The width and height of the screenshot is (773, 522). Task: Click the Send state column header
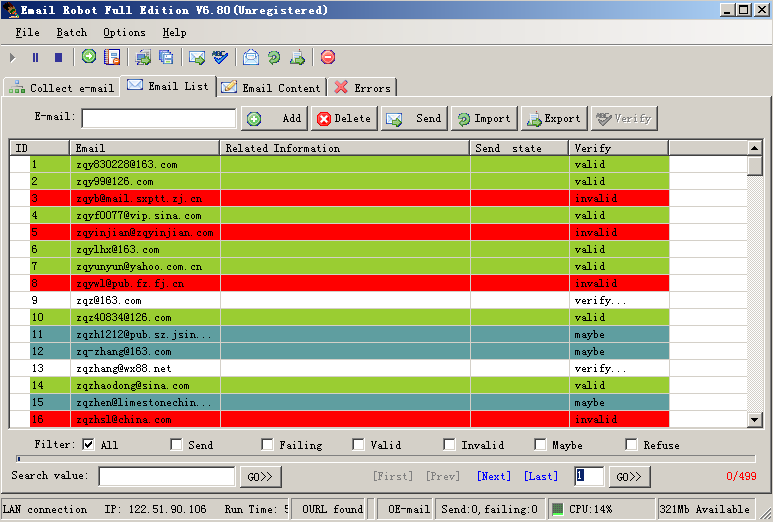pos(519,148)
